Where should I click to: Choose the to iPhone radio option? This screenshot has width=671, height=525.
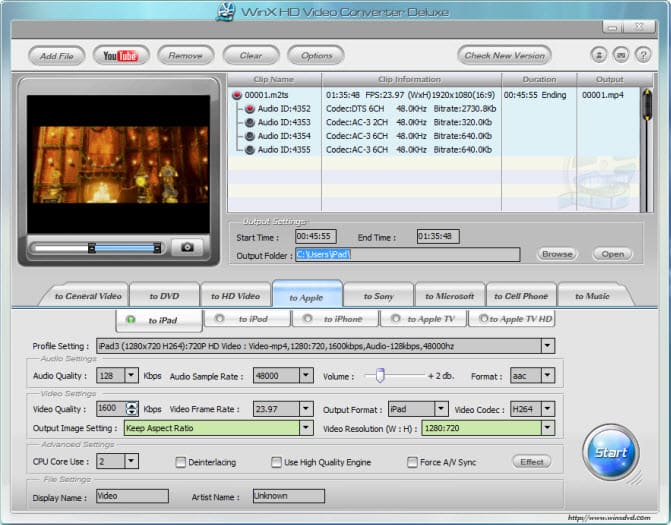(x=307, y=319)
